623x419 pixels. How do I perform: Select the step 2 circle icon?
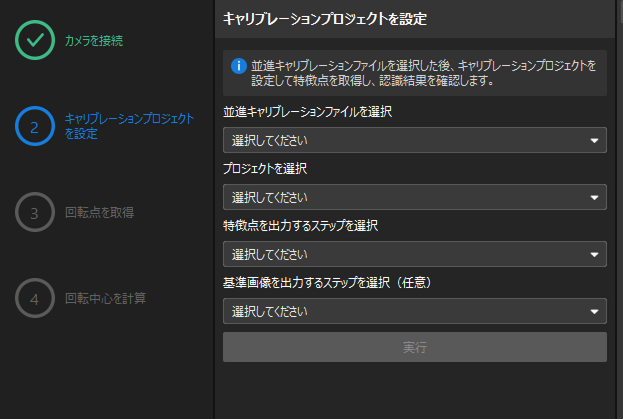pyautogui.click(x=35, y=126)
